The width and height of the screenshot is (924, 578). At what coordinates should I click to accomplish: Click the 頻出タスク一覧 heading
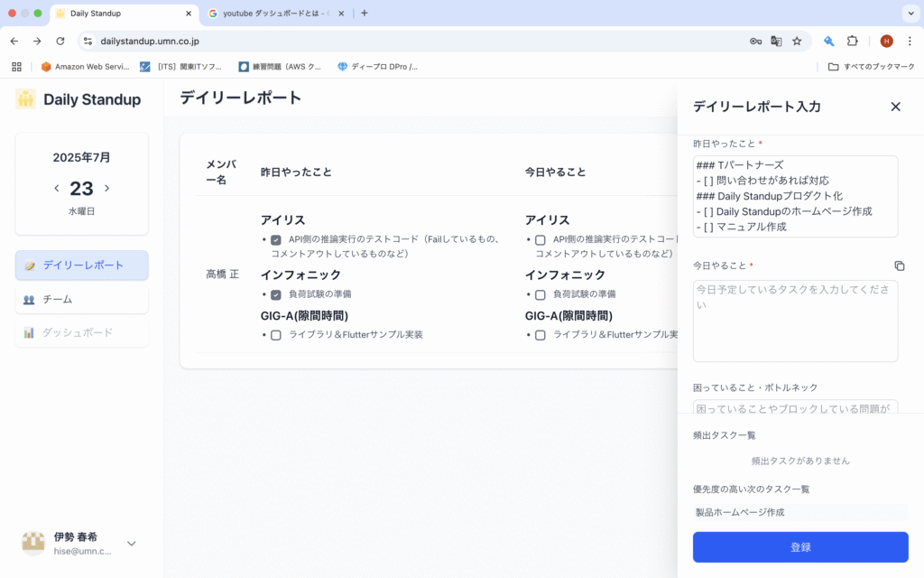click(x=724, y=435)
